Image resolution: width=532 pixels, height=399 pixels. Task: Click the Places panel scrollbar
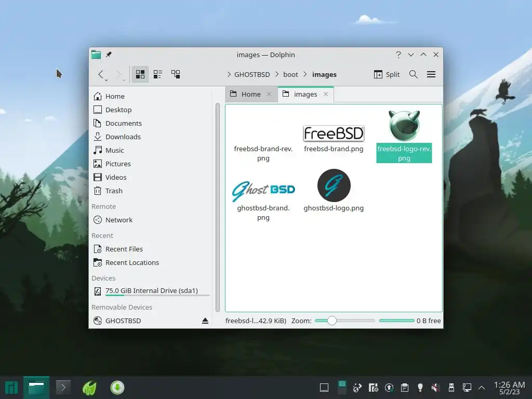coord(218,208)
